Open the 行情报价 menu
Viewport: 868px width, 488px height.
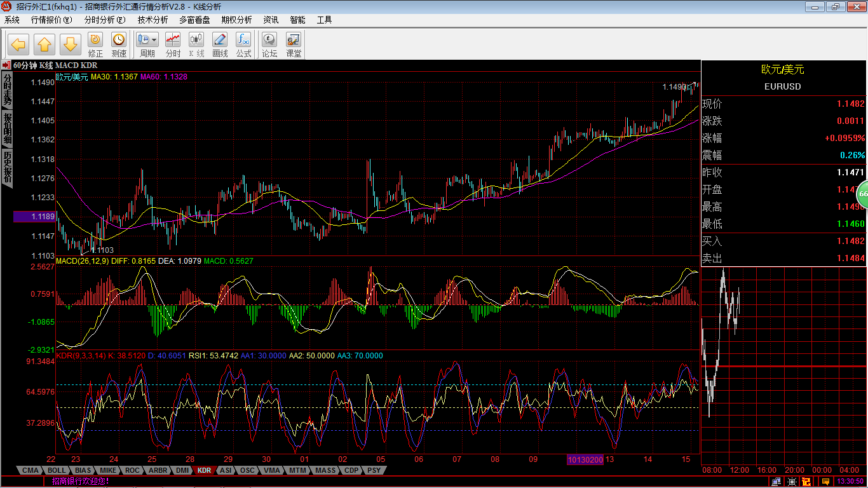pos(51,20)
